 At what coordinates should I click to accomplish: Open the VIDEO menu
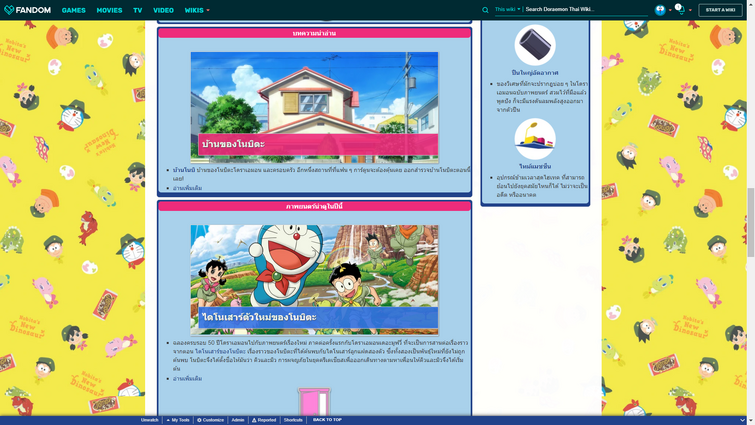pyautogui.click(x=163, y=10)
